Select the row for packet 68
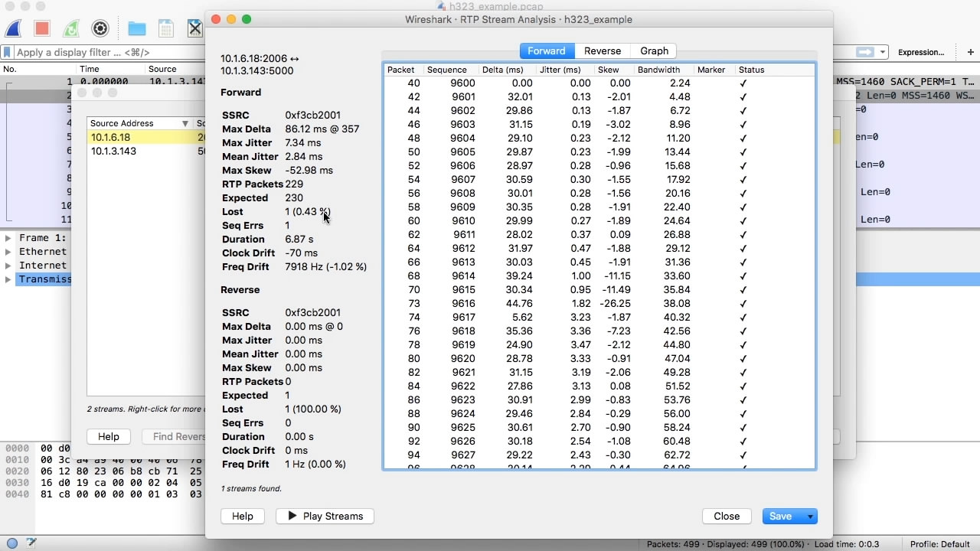 [x=599, y=276]
